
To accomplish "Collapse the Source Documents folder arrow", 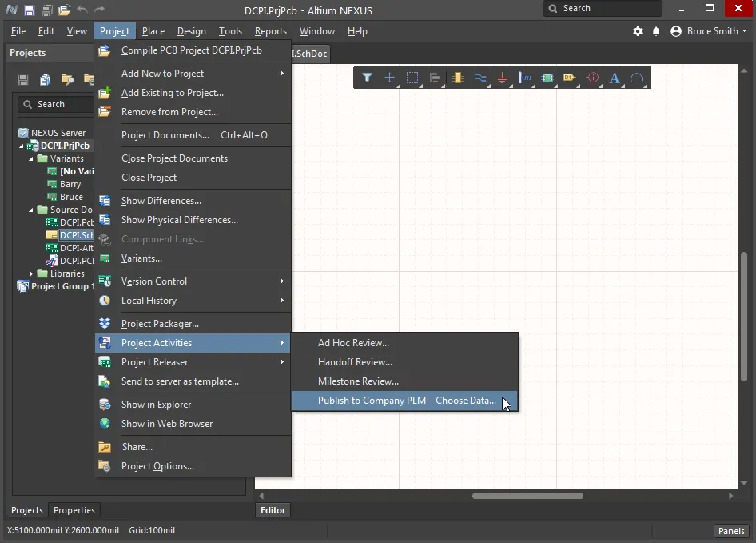I will (x=31, y=210).
